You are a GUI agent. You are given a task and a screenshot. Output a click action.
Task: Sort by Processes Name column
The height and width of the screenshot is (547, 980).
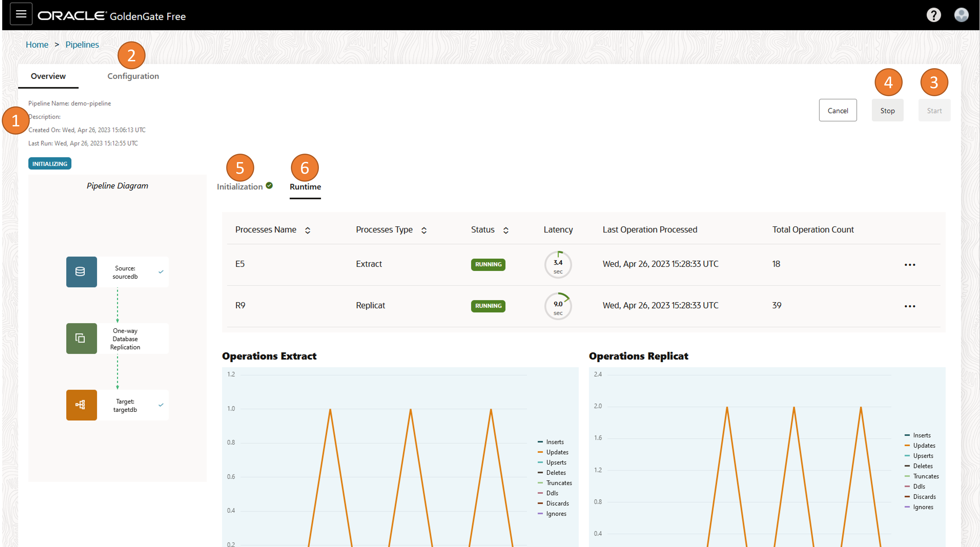(307, 230)
